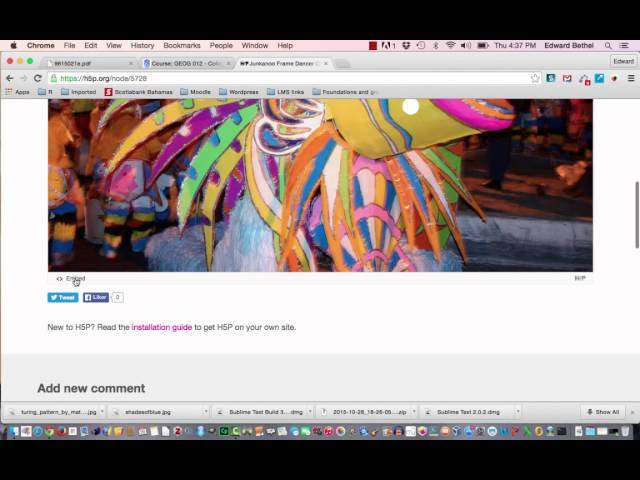Open the Wordpress bookmarks folder
The width and height of the screenshot is (640, 480).
tap(239, 92)
